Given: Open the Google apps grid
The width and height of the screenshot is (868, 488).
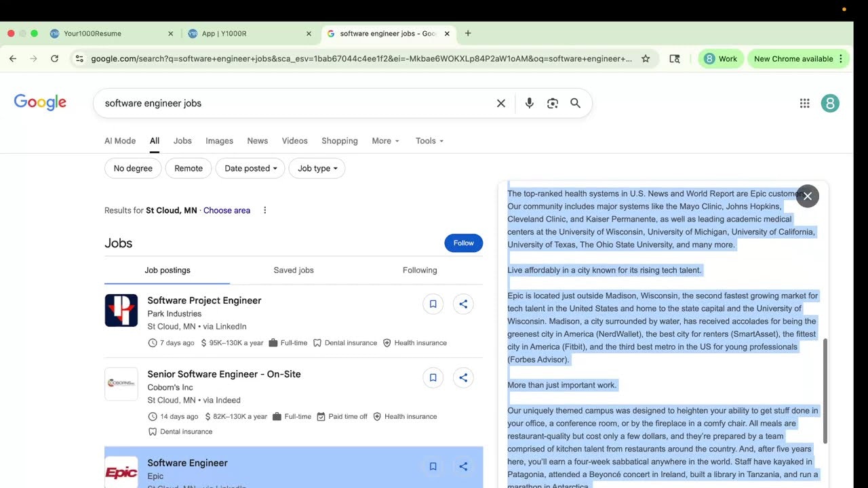Looking at the screenshot, I should point(804,103).
